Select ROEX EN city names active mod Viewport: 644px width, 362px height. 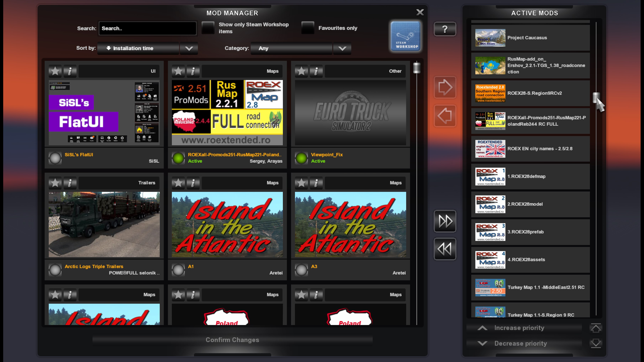click(530, 149)
